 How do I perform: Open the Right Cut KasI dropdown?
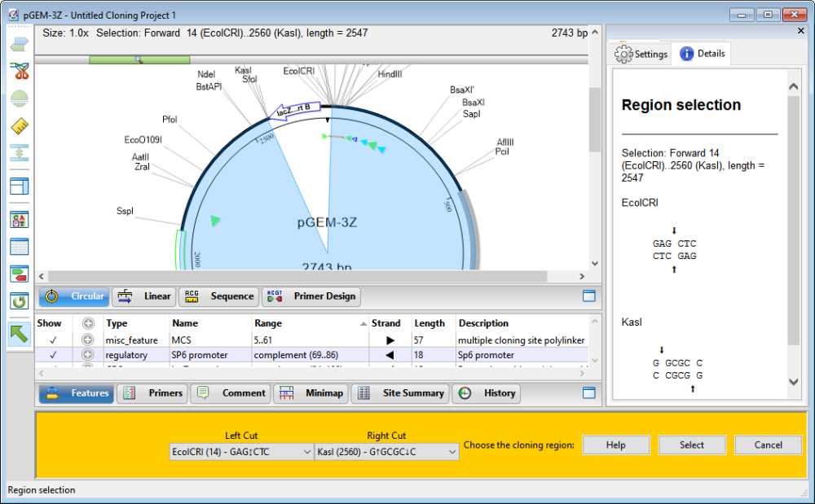(386, 451)
